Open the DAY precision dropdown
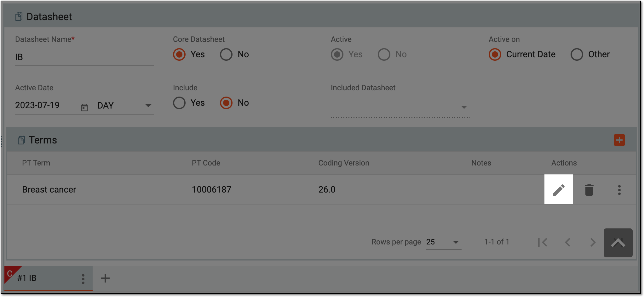The width and height of the screenshot is (644, 297). click(x=125, y=106)
